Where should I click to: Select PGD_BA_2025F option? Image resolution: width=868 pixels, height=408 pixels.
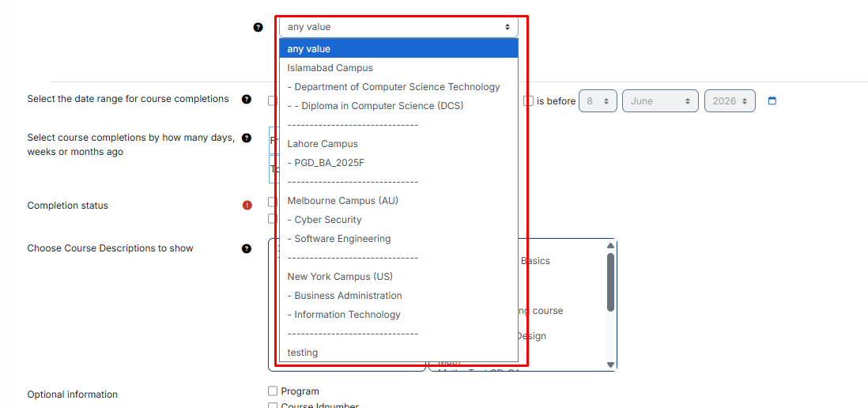(x=398, y=163)
